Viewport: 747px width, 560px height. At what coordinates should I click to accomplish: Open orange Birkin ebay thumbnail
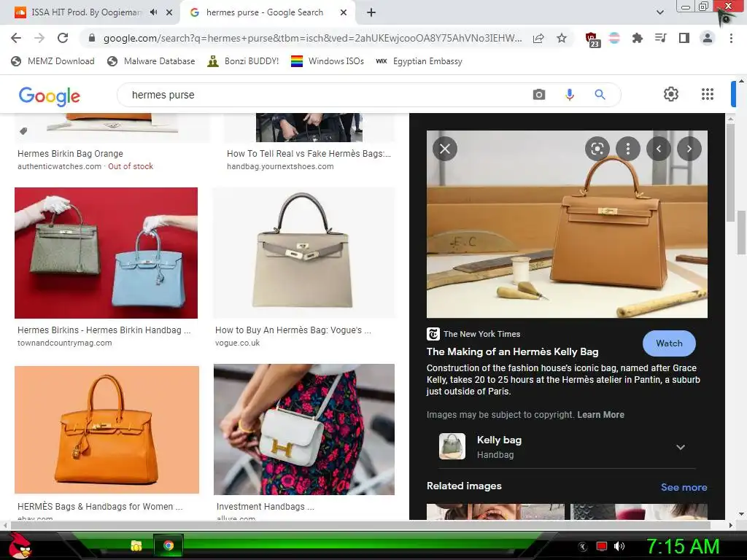click(107, 429)
